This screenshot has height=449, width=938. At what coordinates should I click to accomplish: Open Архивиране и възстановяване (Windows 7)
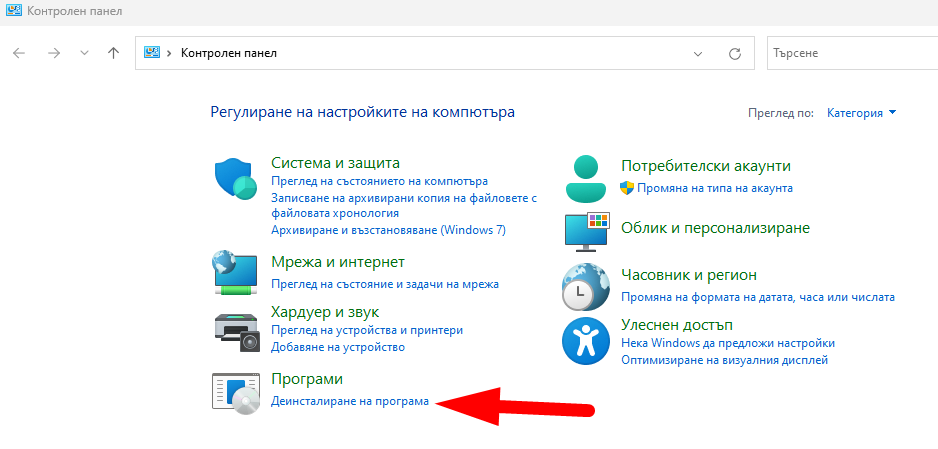coord(388,230)
